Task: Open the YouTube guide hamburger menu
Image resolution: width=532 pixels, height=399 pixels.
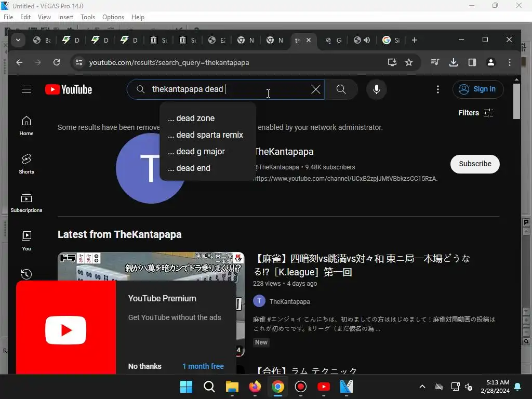Action: click(26, 89)
